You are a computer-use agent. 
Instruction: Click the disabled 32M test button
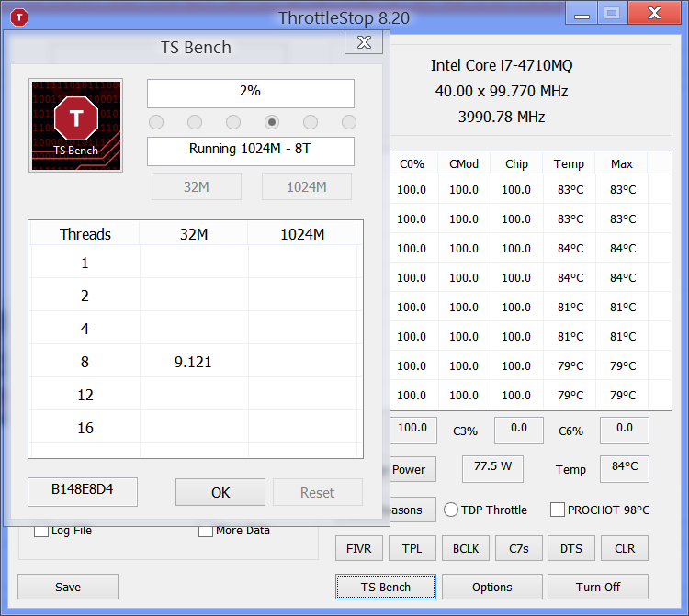[x=197, y=186]
